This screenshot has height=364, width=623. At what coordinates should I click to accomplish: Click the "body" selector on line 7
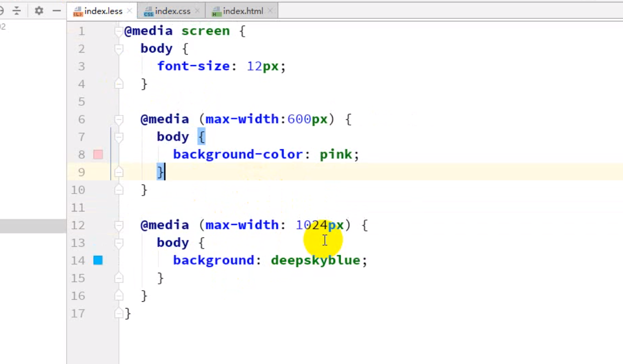173,137
